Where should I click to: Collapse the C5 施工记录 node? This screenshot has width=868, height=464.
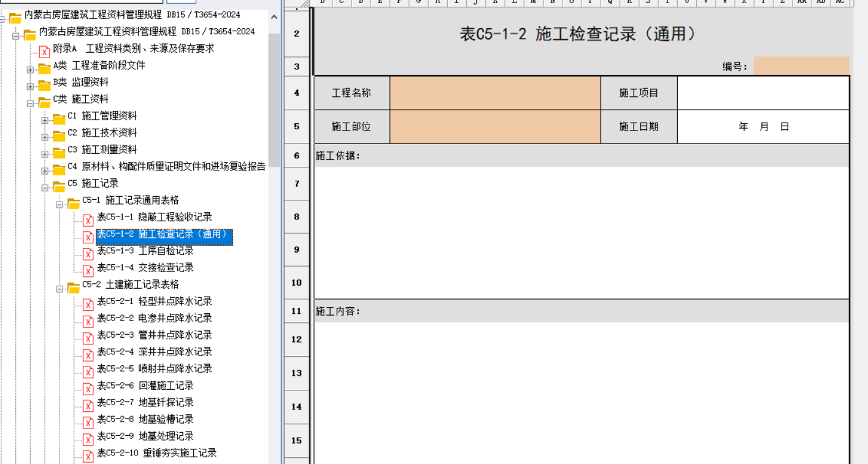45,188
